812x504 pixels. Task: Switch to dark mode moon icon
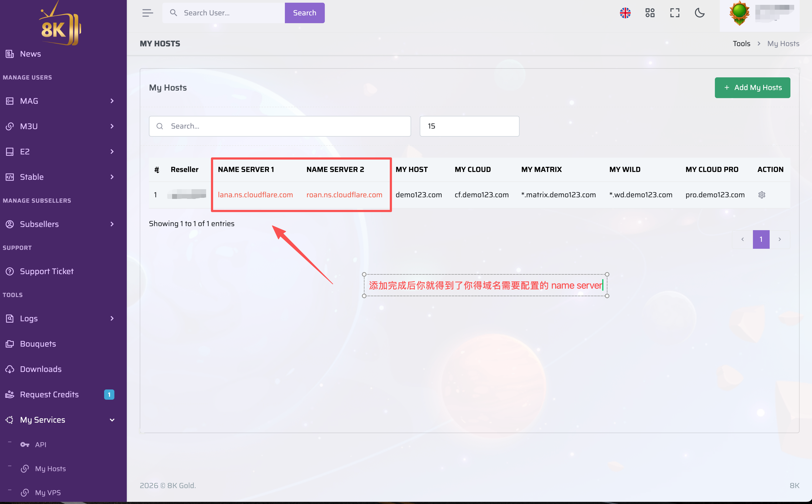tap(700, 13)
